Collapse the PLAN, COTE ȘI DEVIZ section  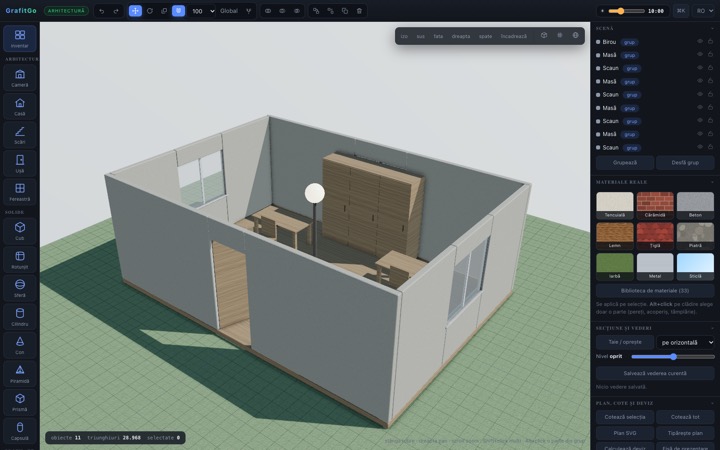[712, 403]
